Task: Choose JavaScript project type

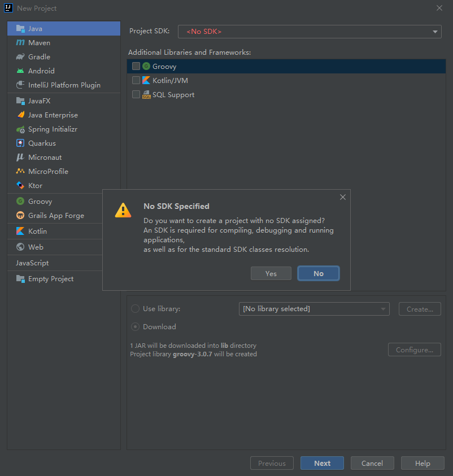Action: (x=55, y=263)
